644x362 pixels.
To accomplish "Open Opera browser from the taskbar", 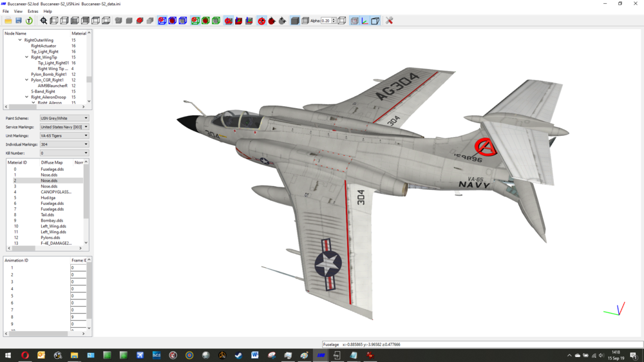I will (24, 356).
